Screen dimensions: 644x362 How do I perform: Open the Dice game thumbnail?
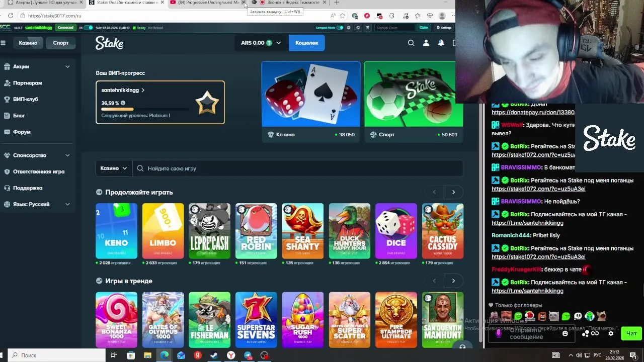click(396, 231)
